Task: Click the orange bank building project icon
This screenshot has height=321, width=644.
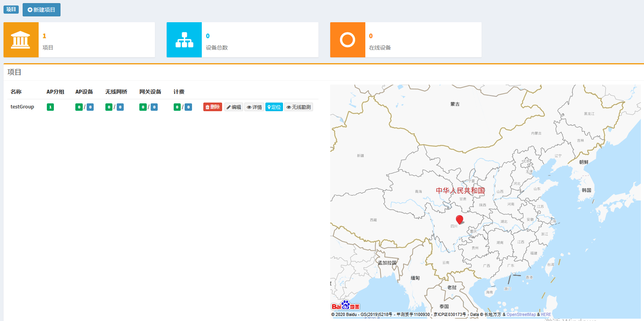Action: click(21, 40)
